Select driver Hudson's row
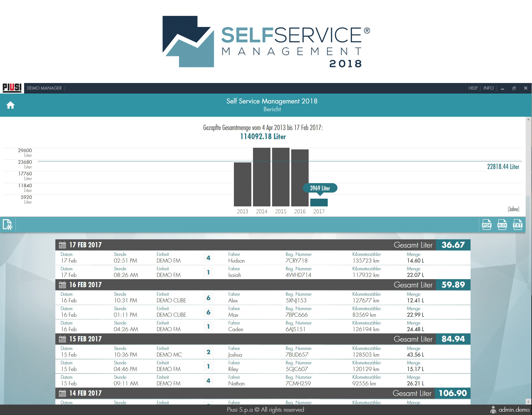The image size is (532, 415). click(x=263, y=258)
